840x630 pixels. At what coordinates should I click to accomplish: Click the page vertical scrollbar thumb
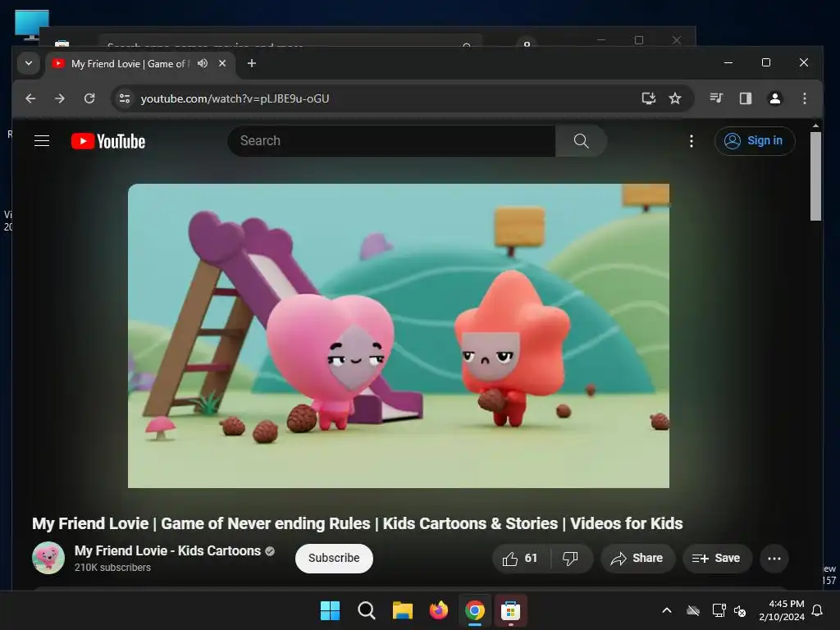(815, 176)
